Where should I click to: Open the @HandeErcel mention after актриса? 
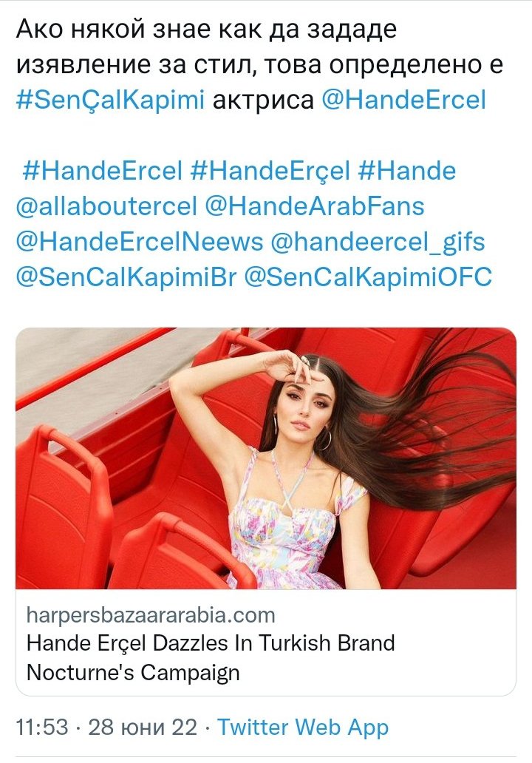(x=403, y=101)
